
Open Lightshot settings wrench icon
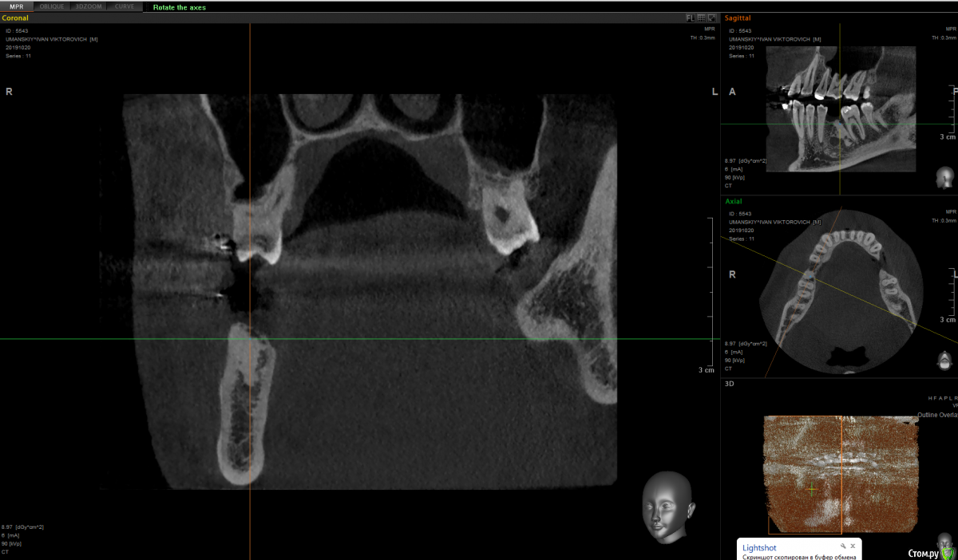click(842, 546)
